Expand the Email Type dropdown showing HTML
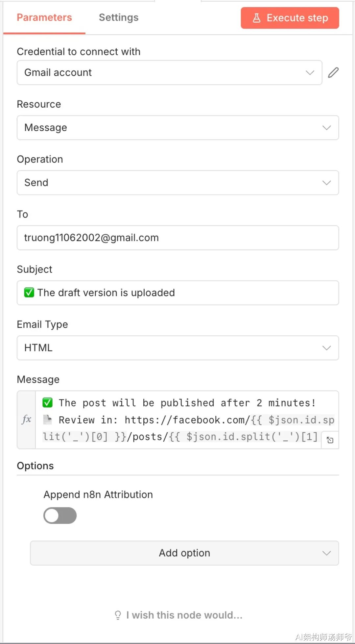The height and width of the screenshot is (644, 355). [x=177, y=348]
